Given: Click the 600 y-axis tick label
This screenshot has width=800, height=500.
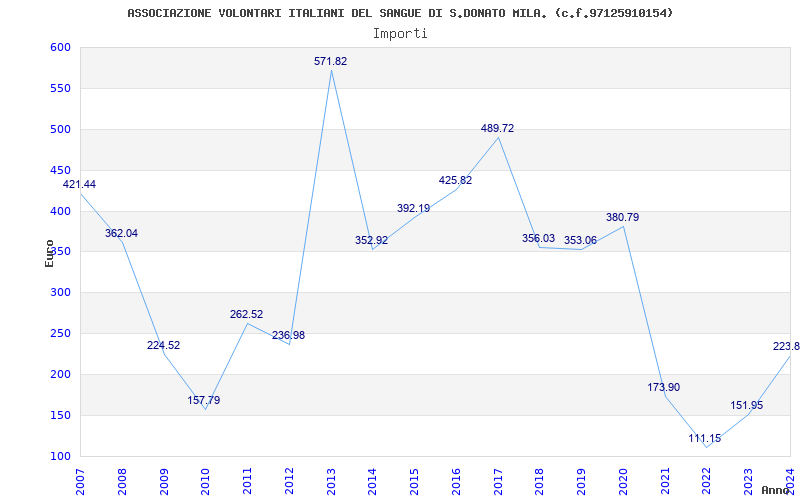Looking at the screenshot, I should pyautogui.click(x=60, y=47).
